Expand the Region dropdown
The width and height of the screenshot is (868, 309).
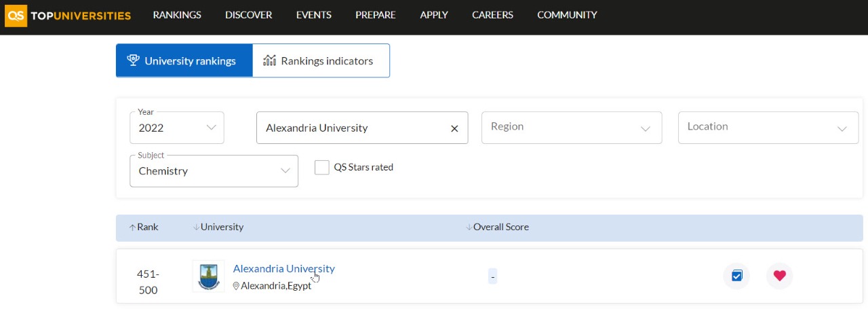point(571,128)
